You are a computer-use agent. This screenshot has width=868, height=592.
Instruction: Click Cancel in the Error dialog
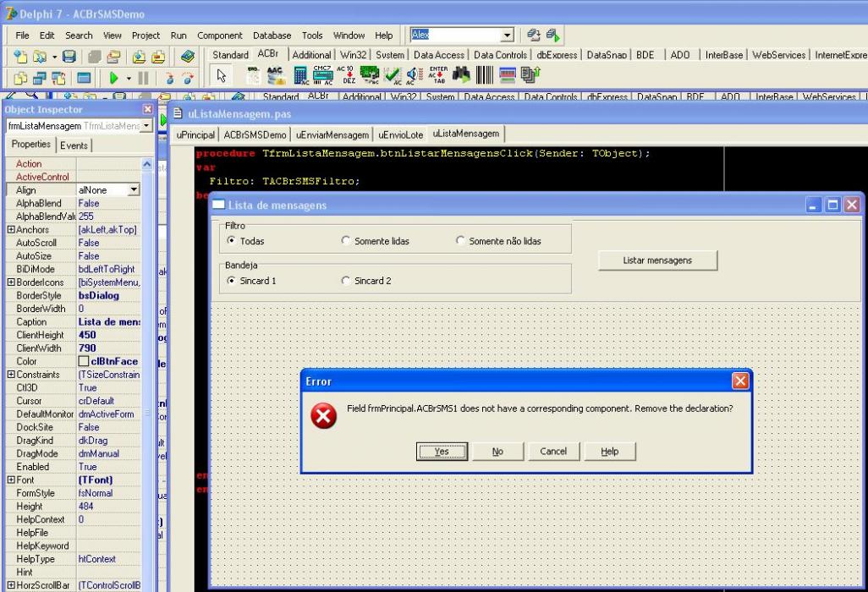pyautogui.click(x=553, y=452)
